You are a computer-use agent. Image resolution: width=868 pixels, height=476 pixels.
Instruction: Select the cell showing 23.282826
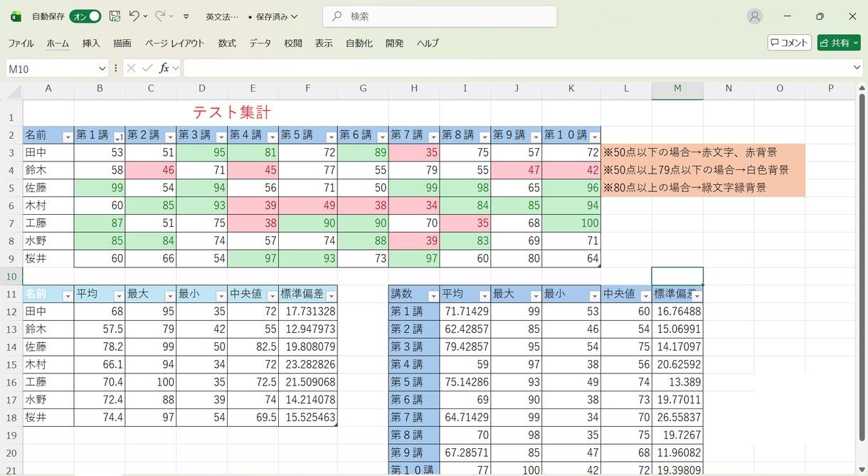[308, 365]
